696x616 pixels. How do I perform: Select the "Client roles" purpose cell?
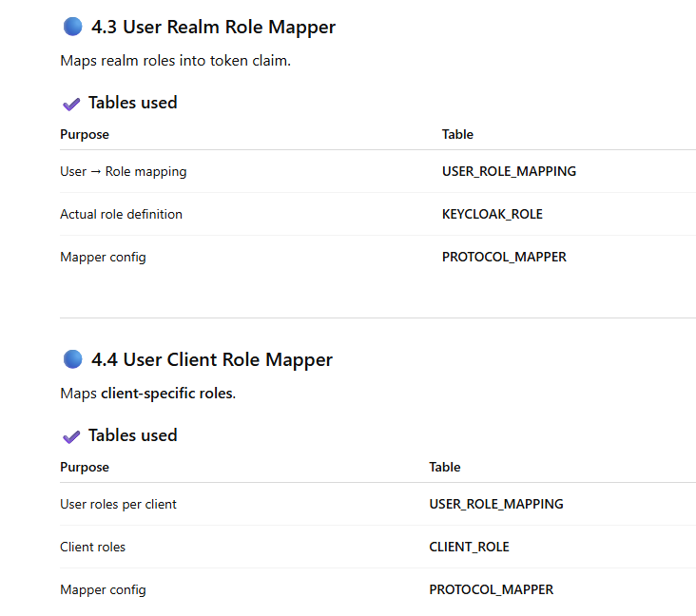pos(92,547)
